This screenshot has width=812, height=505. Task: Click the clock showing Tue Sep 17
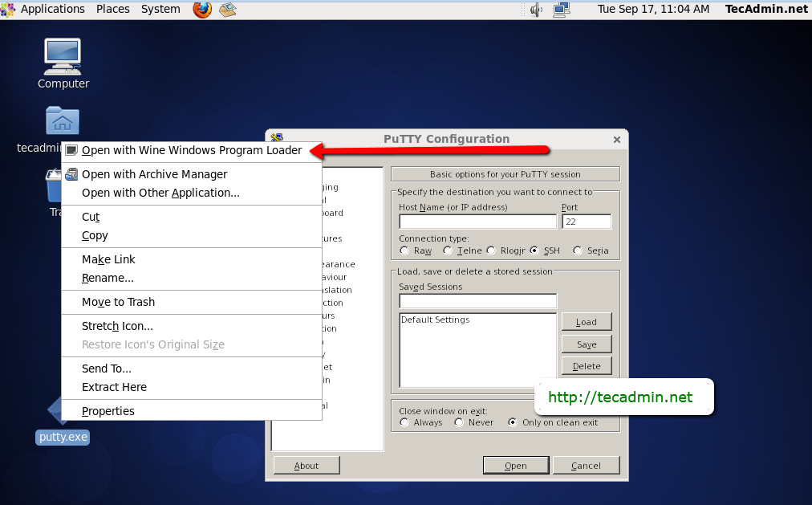[x=654, y=10]
